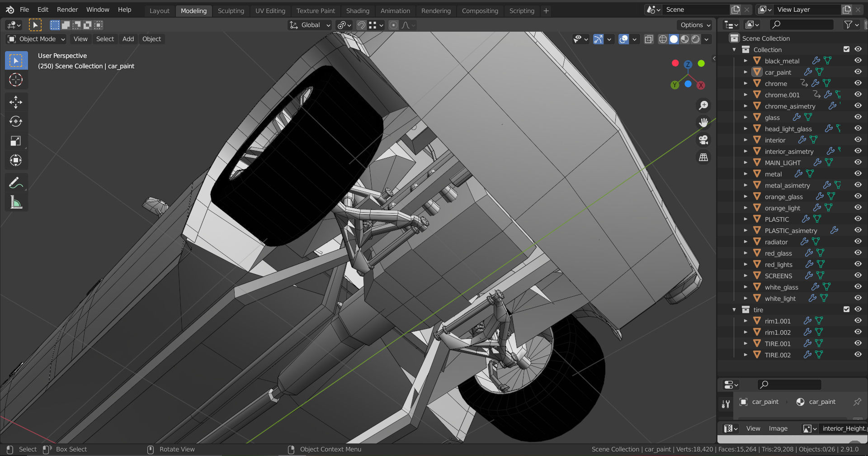Hide the black_metal object in outliner
Viewport: 868px width, 456px height.
click(x=858, y=61)
